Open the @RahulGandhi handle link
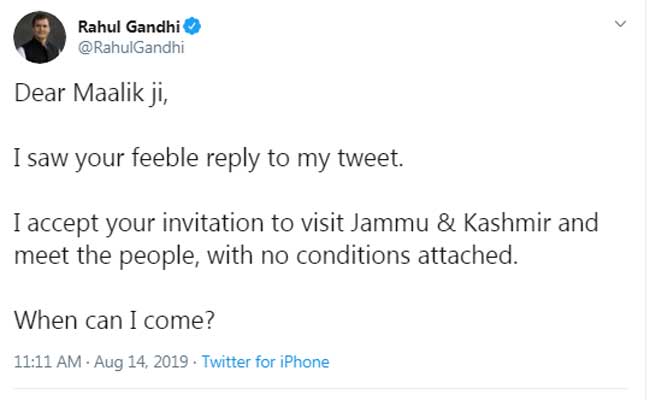 (x=121, y=46)
